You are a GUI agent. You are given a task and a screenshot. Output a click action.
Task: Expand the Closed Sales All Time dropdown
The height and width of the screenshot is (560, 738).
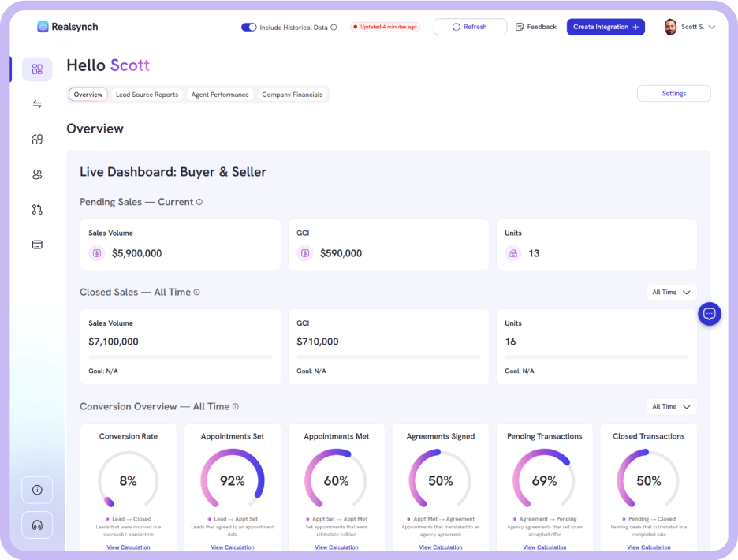tap(671, 293)
